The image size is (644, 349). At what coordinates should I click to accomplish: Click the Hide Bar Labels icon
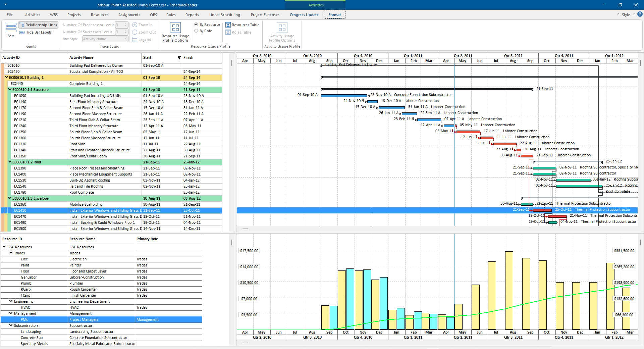click(22, 32)
